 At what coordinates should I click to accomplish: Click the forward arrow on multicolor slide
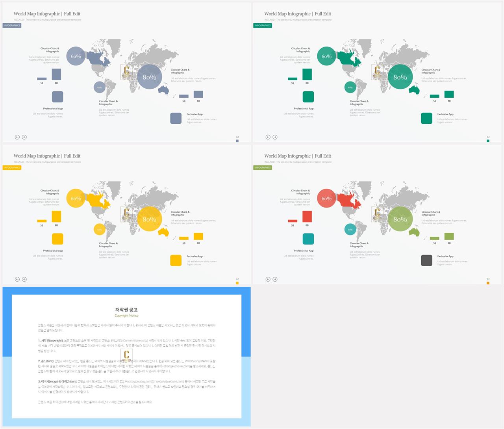coord(275,279)
